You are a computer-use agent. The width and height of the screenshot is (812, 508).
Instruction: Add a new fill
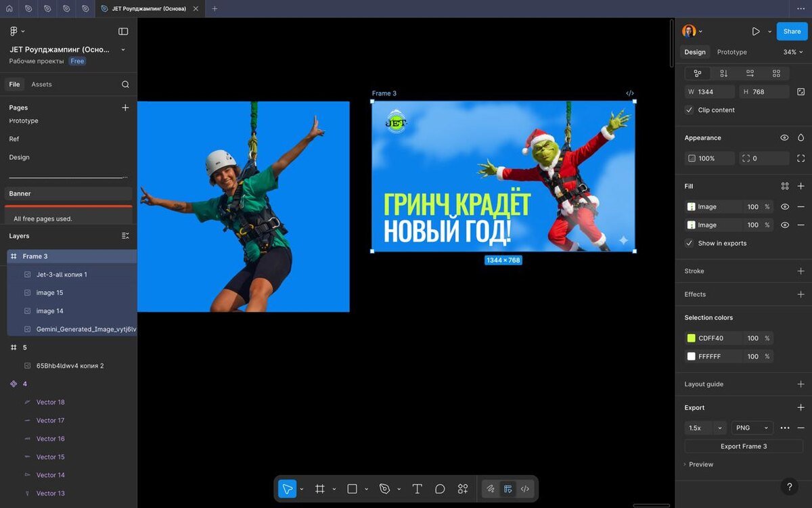tap(801, 186)
